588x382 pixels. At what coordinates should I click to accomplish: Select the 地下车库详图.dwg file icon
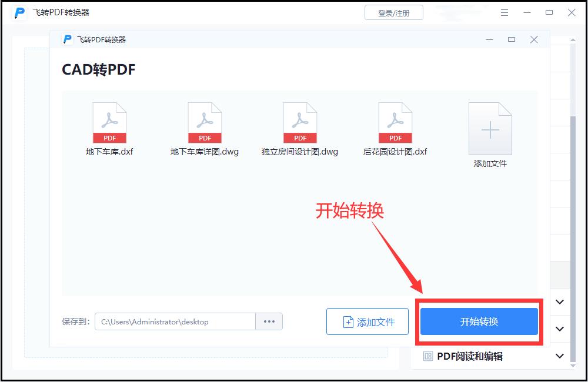pyautogui.click(x=204, y=120)
